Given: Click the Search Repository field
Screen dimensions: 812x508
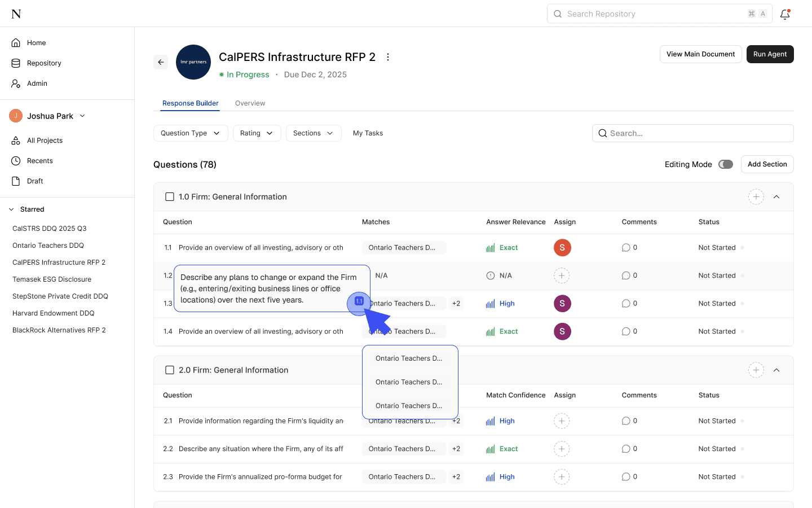Looking at the screenshot, I should coord(659,14).
